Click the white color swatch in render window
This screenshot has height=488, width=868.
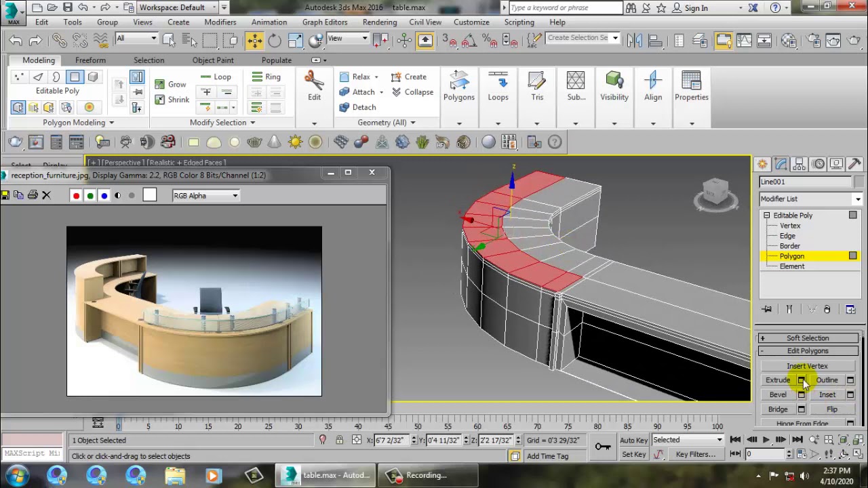149,196
